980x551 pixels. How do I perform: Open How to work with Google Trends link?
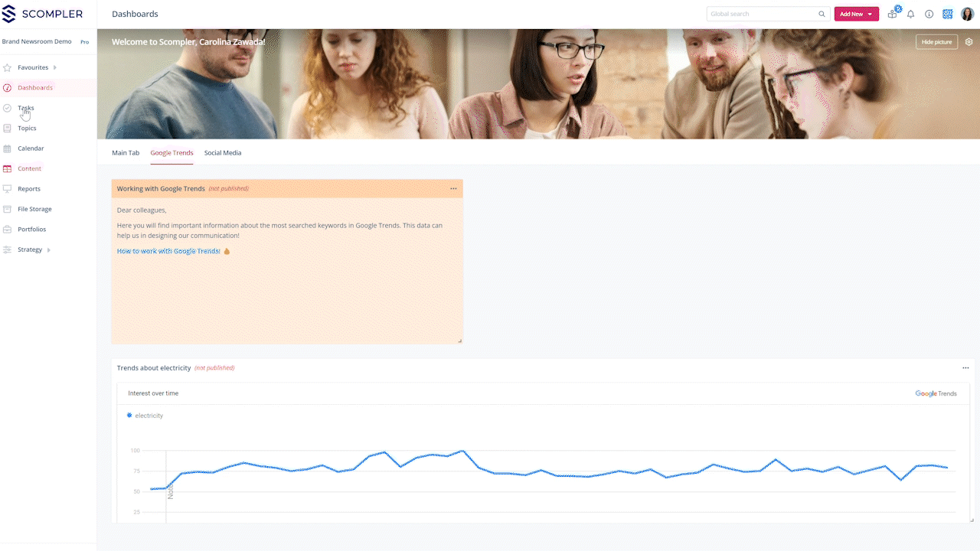168,251
